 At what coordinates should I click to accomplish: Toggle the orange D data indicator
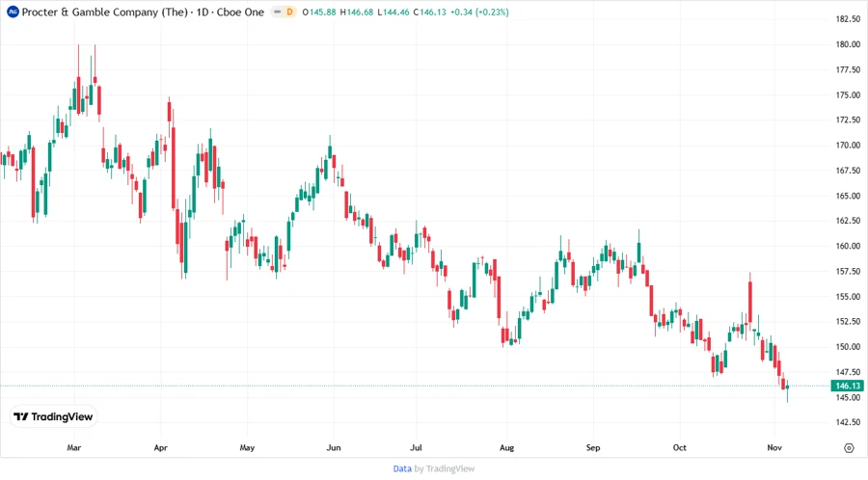[x=289, y=12]
